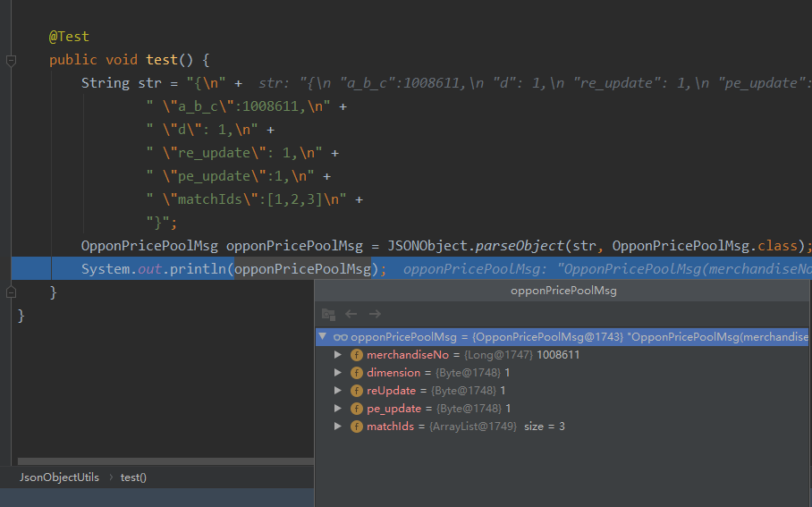Screen dimensions: 812x507
Task: Click the field icon beside merchandiseNo
Action: (x=356, y=355)
